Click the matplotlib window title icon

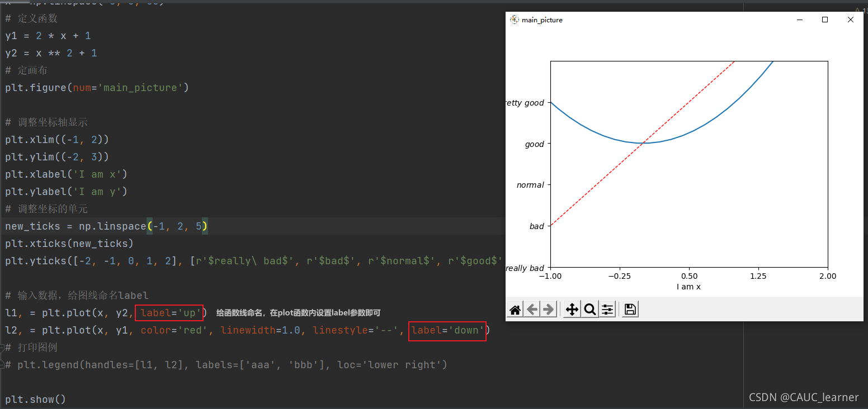click(514, 20)
